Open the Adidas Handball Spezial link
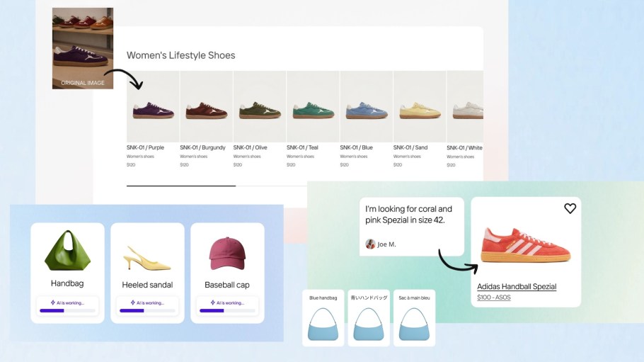644x362 pixels. pos(517,286)
